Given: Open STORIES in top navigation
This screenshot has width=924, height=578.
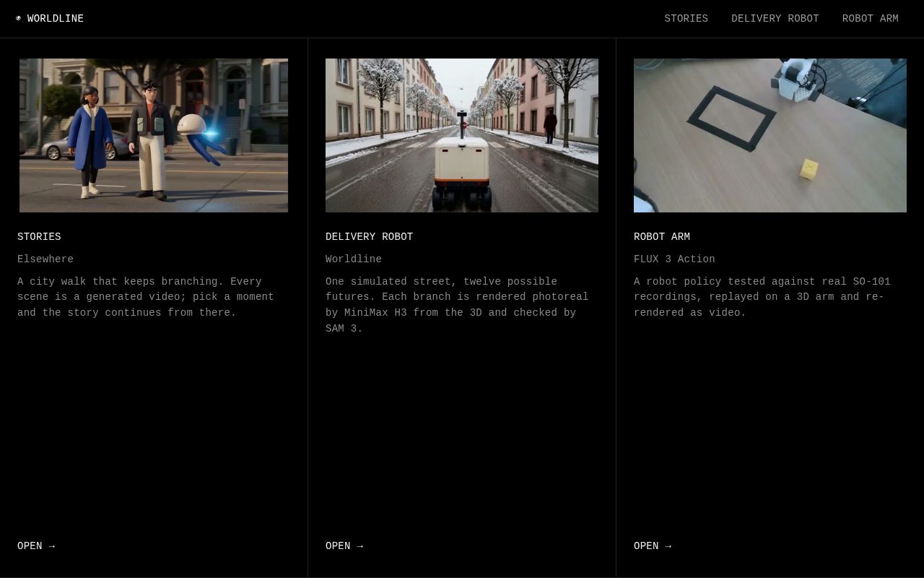Looking at the screenshot, I should 686,19.
